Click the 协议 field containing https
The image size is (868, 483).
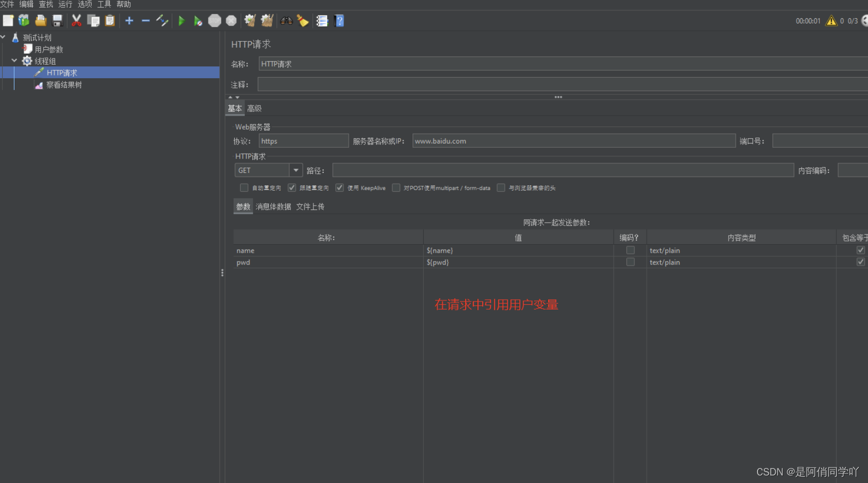pos(304,141)
